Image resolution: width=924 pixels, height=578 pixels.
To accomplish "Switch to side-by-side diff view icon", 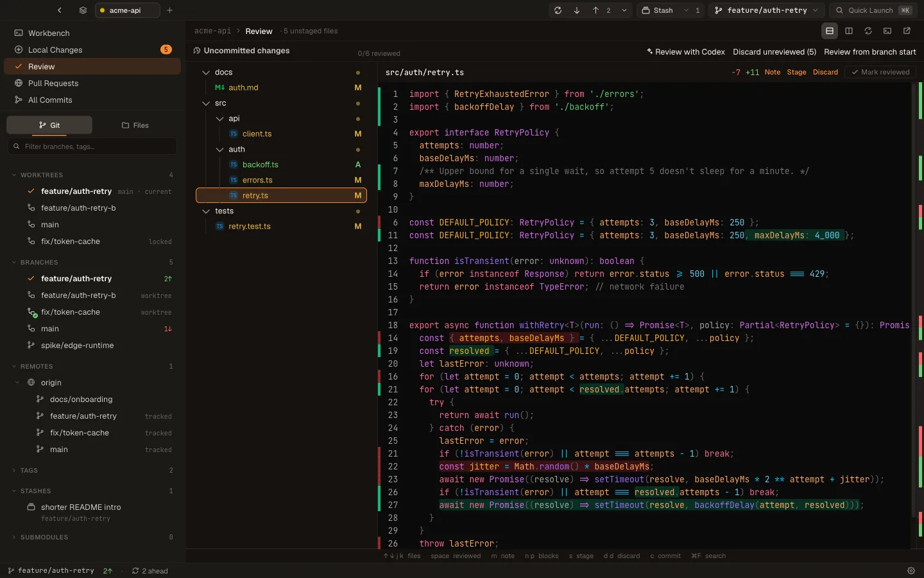I will coord(849,31).
